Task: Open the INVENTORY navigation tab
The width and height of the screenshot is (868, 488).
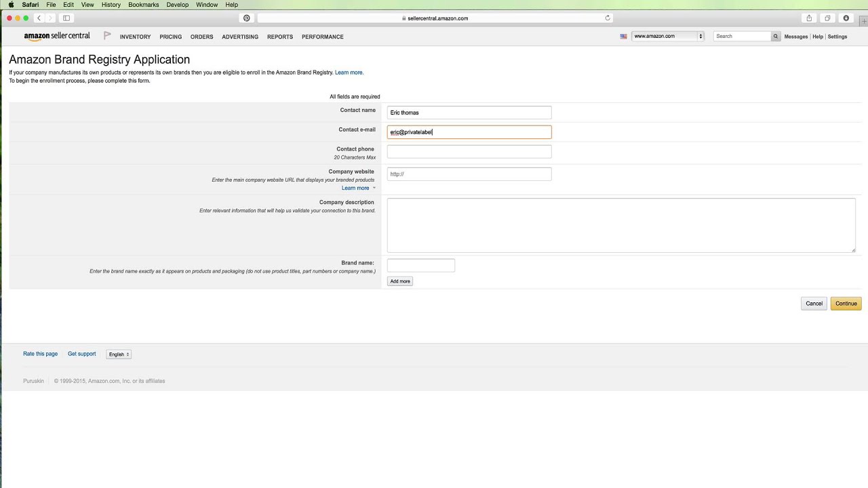Action: [x=135, y=37]
